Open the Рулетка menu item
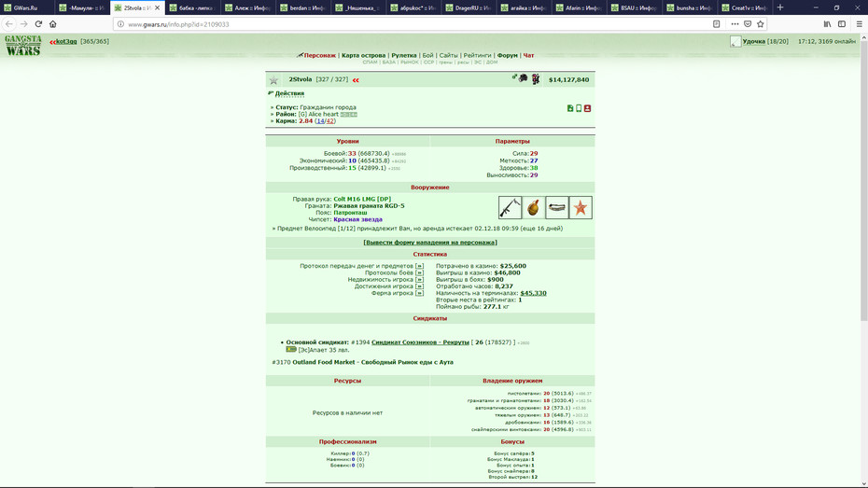Viewport: 868px width, 488px height. (x=404, y=55)
